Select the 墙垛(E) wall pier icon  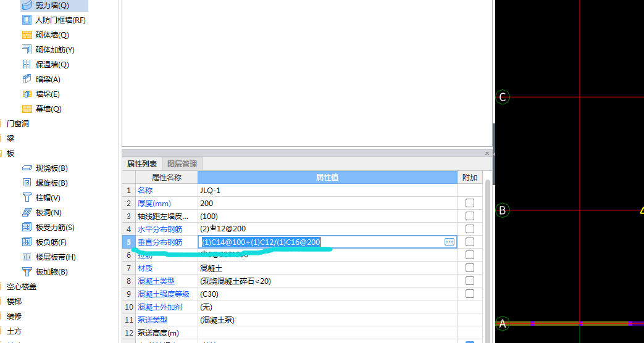point(27,94)
